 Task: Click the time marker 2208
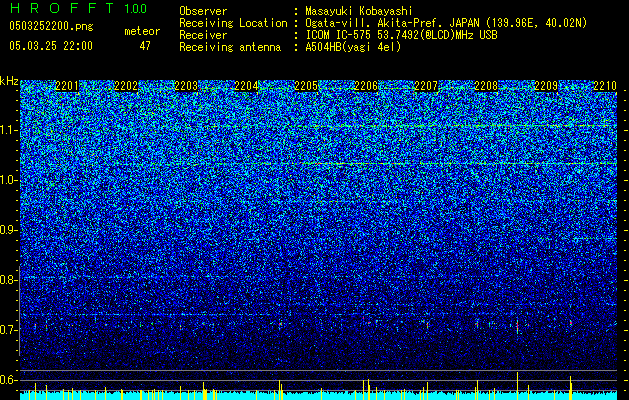click(486, 86)
